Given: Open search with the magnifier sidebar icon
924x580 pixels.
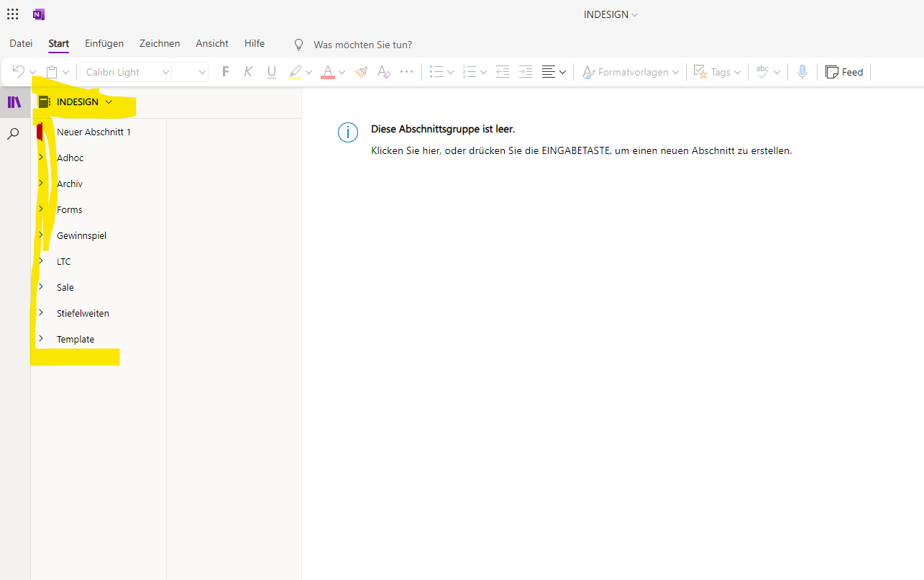Looking at the screenshot, I should (13, 134).
